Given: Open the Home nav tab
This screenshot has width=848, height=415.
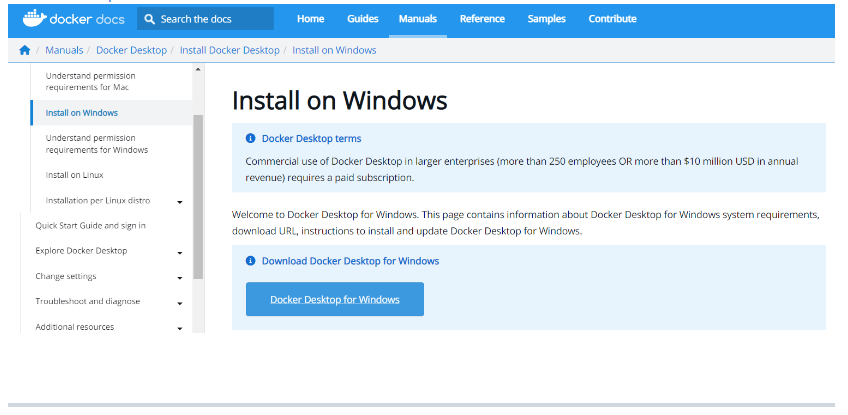Looking at the screenshot, I should pyautogui.click(x=310, y=19).
